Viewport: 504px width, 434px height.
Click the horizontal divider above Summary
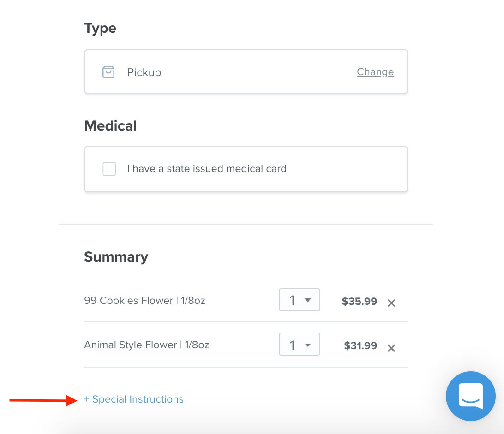[246, 224]
